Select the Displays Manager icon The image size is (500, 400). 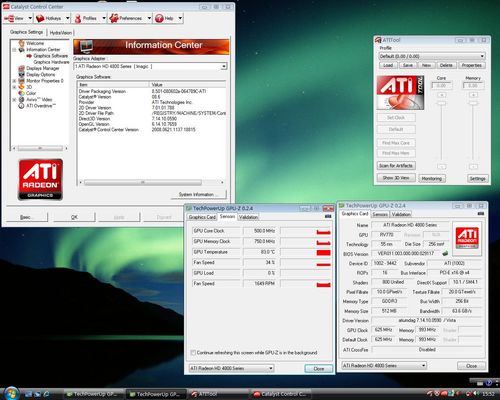pos(22,68)
